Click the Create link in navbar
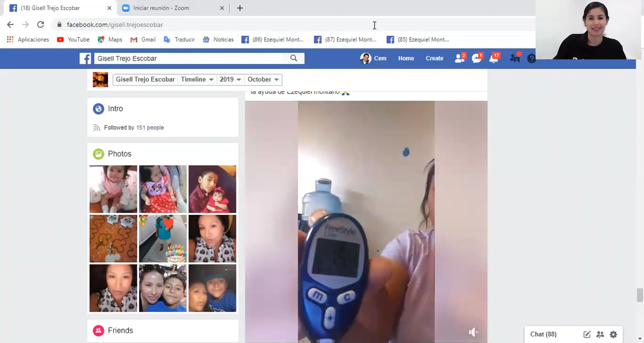The height and width of the screenshot is (343, 644). (434, 58)
